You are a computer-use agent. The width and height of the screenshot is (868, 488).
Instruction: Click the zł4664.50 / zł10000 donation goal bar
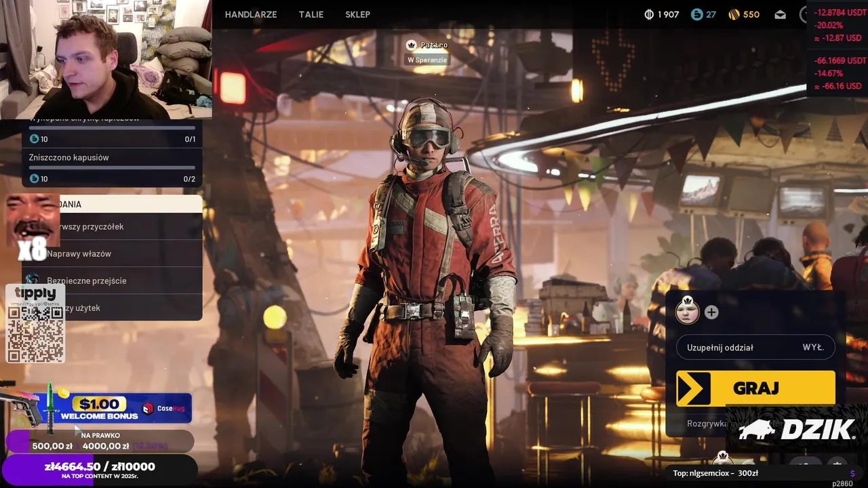click(x=100, y=470)
